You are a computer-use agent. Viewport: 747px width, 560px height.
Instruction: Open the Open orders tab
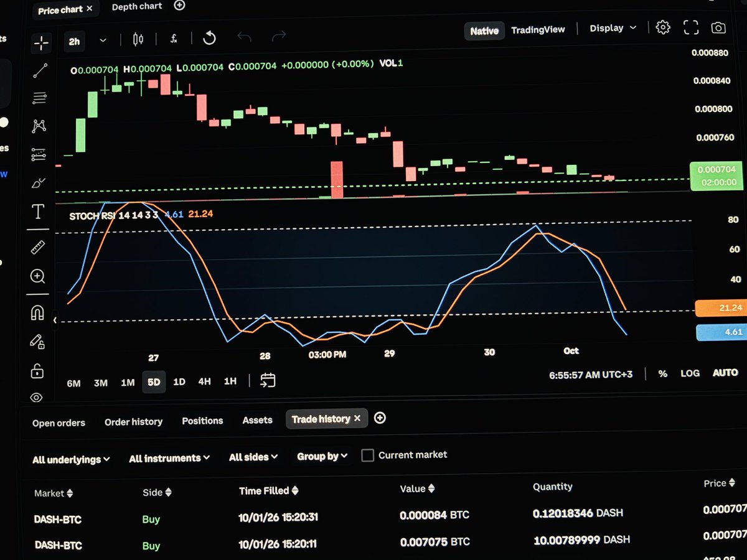59,423
